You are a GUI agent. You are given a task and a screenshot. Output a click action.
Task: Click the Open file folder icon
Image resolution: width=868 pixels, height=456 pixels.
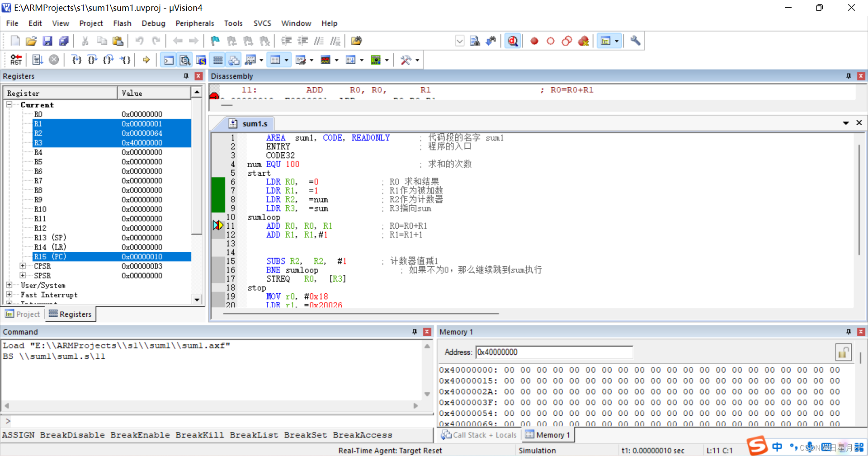[31, 41]
